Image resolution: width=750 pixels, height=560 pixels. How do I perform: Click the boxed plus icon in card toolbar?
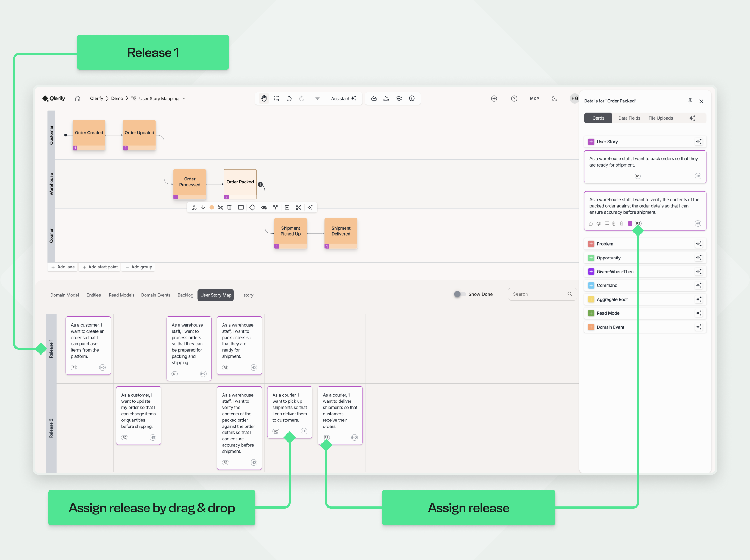coord(287,208)
